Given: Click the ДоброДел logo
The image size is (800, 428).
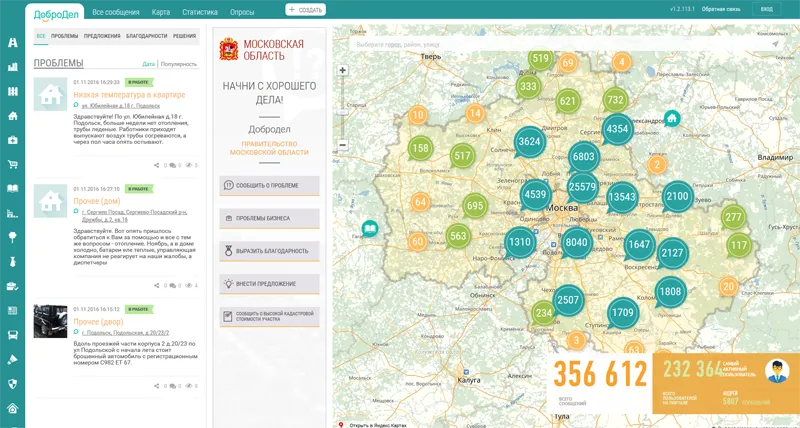Looking at the screenshot, I should click(55, 14).
